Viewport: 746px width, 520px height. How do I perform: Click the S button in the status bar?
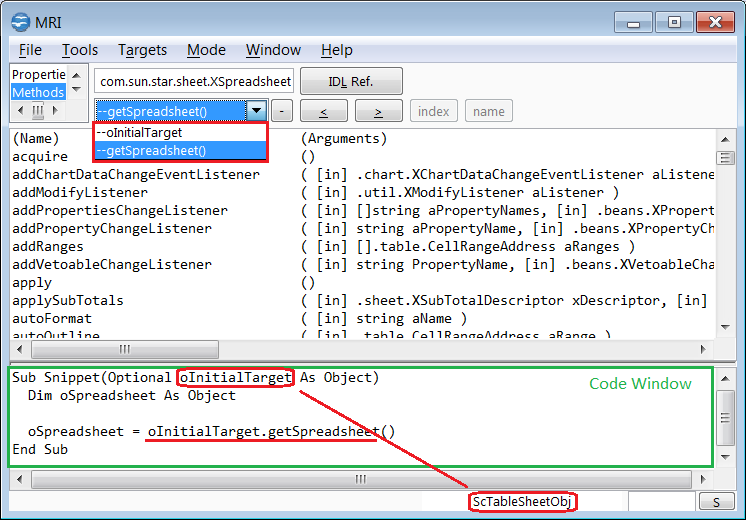click(x=716, y=502)
